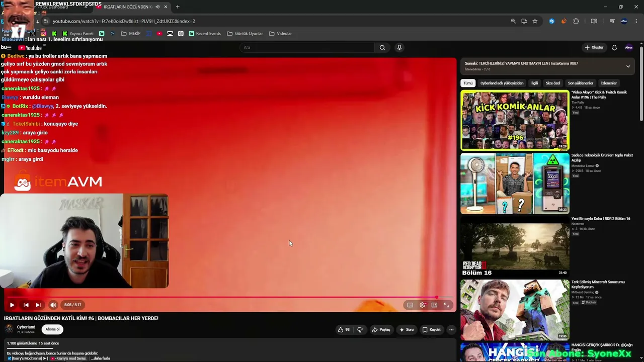Focus the YouTube search box
Viewport: 644px width, 362px height.
[x=307, y=47]
